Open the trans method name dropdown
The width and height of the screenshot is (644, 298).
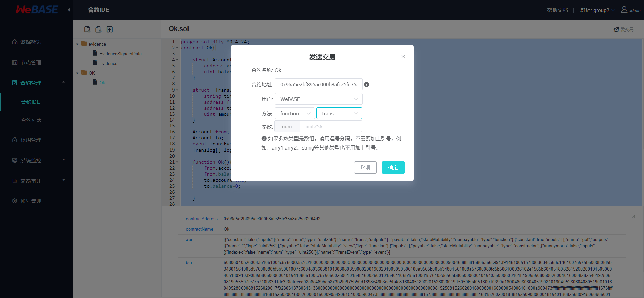(339, 114)
